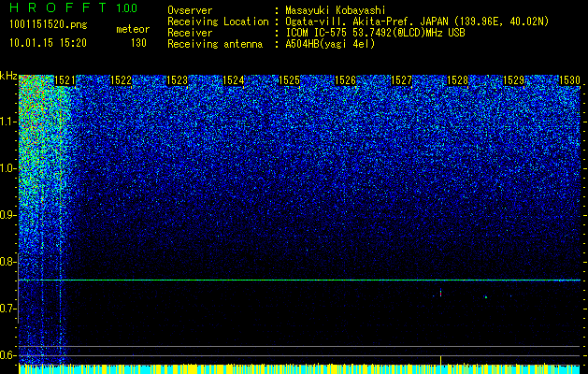Screen dimensions: 588x374
Task: Click observer name Masayuki Kobayashi
Action: [336, 10]
